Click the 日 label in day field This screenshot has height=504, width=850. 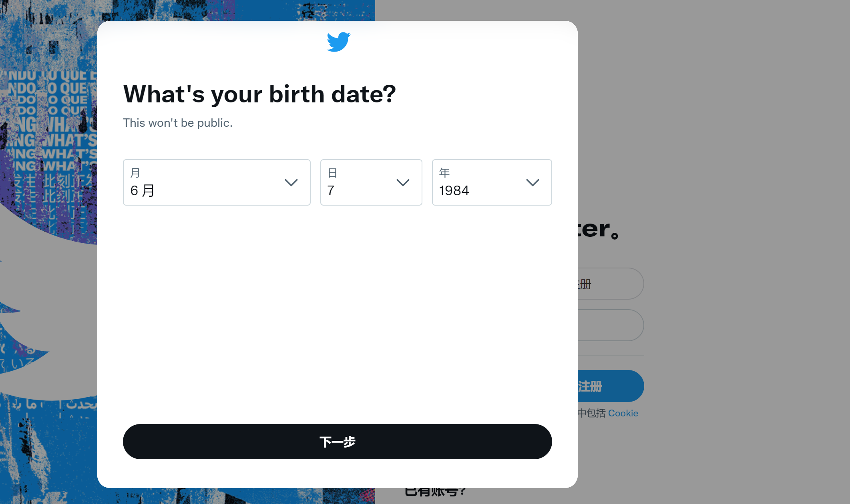332,173
